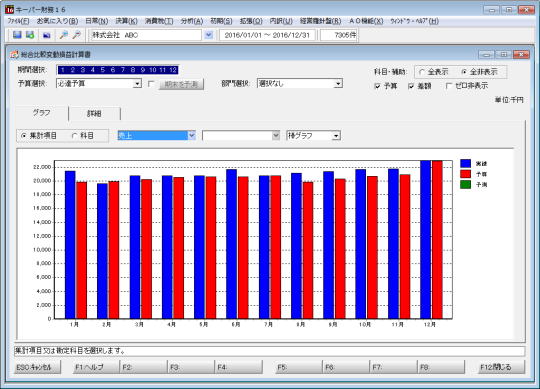The height and width of the screenshot is (389, 540).
Task: Click the save icon with green arrow
Action: point(30,35)
